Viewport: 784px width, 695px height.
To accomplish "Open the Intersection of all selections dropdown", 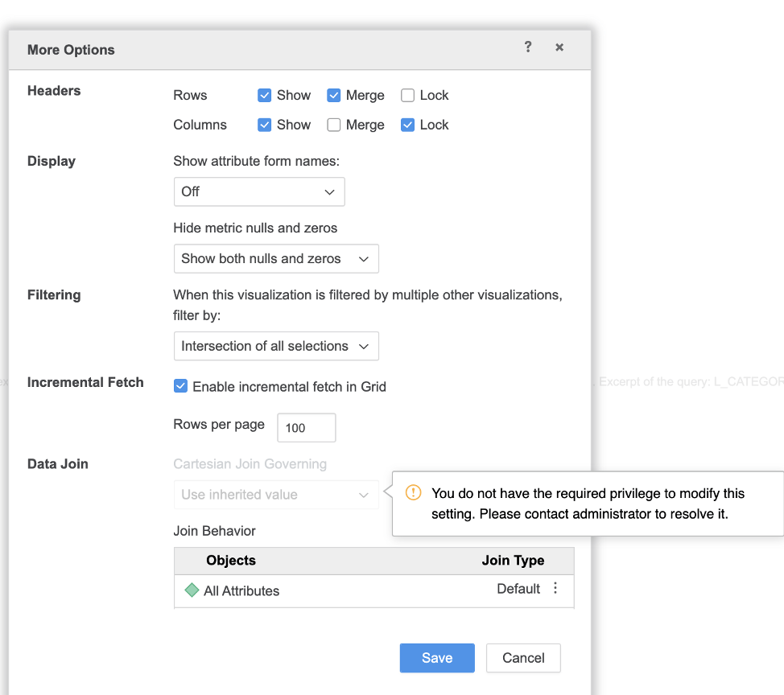I will [276, 347].
